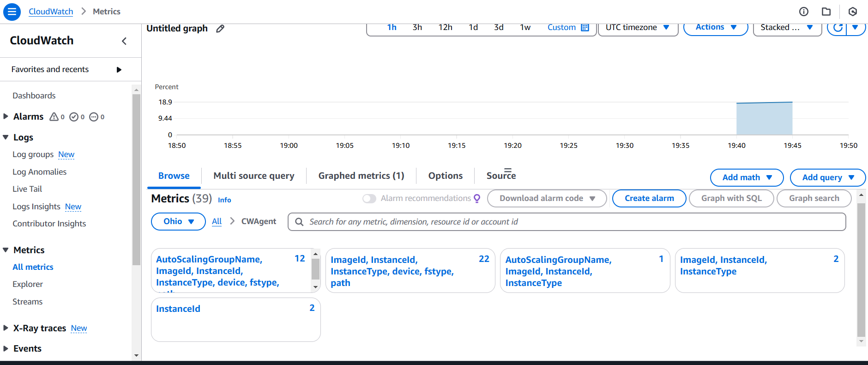Screen dimensions: 868x365
Task: Switch to the Browse tab
Action: pos(174,176)
